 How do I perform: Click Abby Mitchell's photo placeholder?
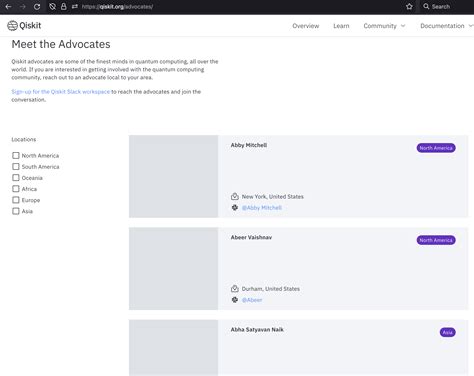pyautogui.click(x=174, y=176)
